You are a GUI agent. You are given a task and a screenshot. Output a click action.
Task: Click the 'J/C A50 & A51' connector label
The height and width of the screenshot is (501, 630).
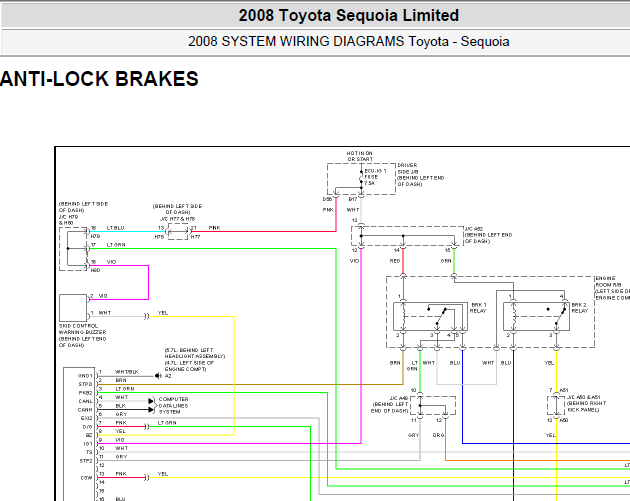click(x=583, y=397)
